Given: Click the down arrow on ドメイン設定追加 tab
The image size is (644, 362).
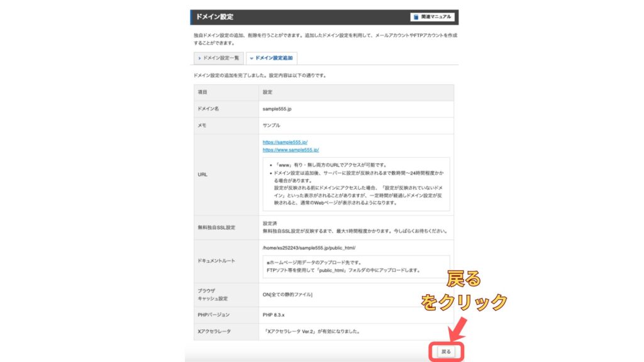Looking at the screenshot, I should [252, 58].
